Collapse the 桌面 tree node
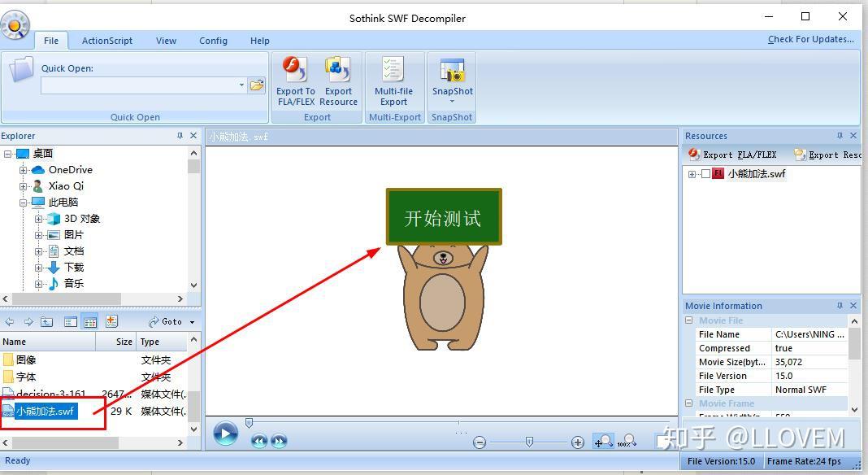The image size is (868, 475). click(8, 154)
